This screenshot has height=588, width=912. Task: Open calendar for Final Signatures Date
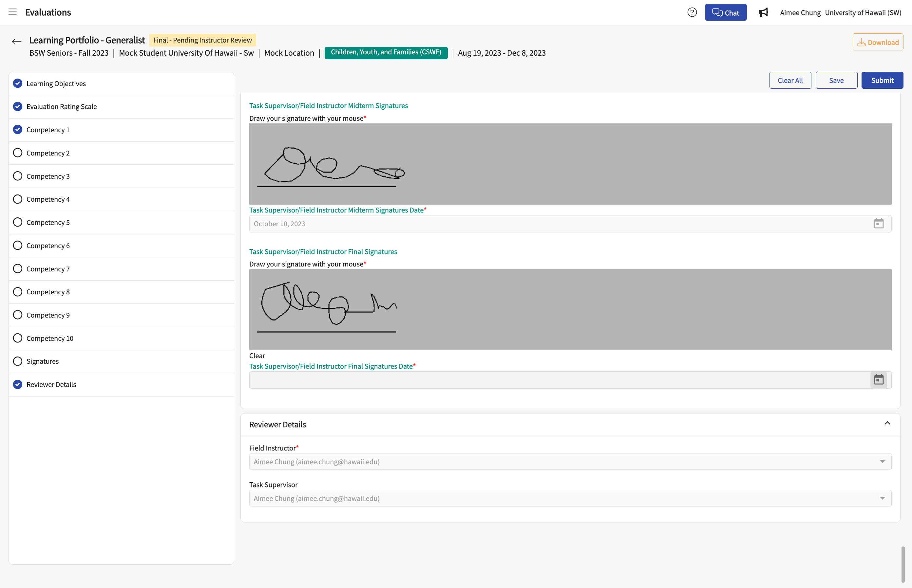879,379
